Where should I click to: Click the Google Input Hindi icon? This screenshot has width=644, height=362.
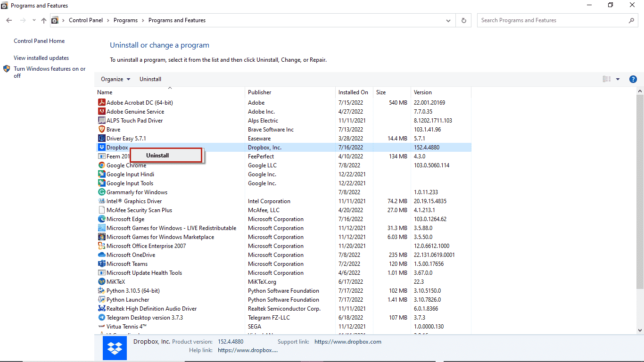pos(101,174)
